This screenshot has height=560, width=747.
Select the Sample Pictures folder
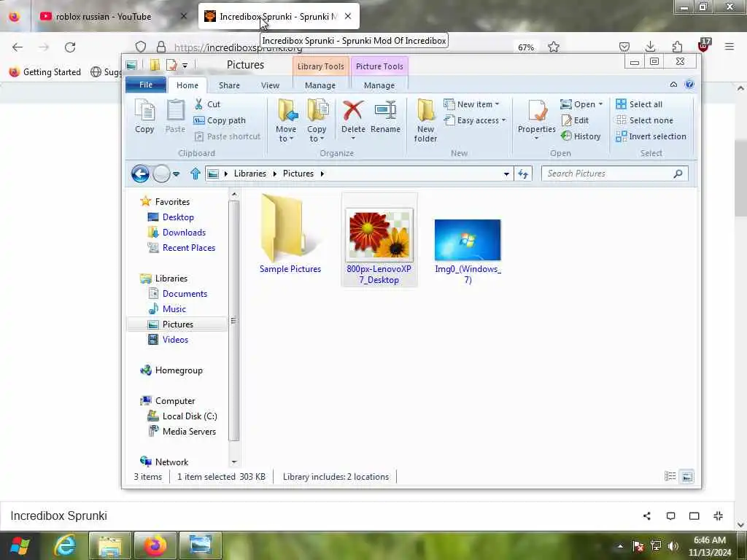pyautogui.click(x=290, y=233)
